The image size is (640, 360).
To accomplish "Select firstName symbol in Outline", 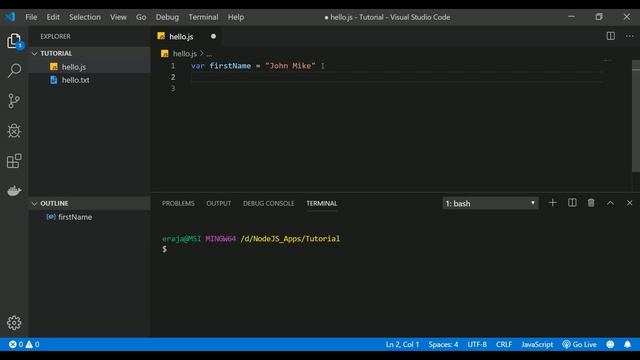I will click(75, 217).
